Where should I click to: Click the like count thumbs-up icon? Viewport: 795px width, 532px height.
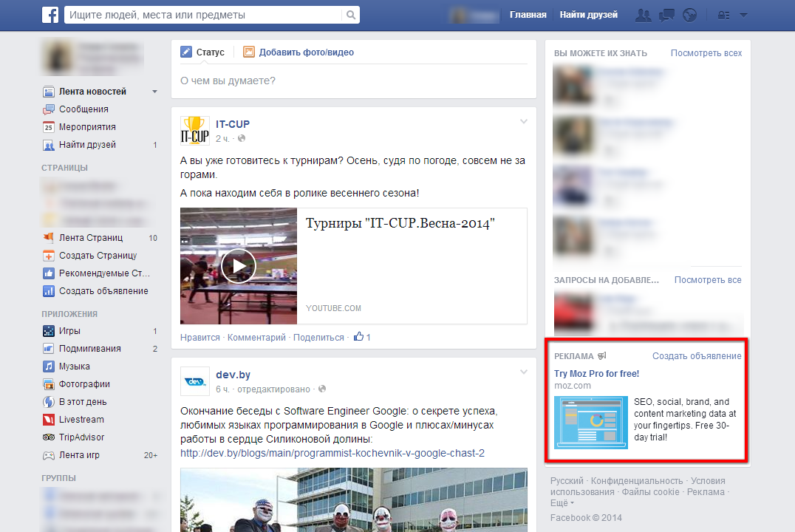click(x=359, y=336)
